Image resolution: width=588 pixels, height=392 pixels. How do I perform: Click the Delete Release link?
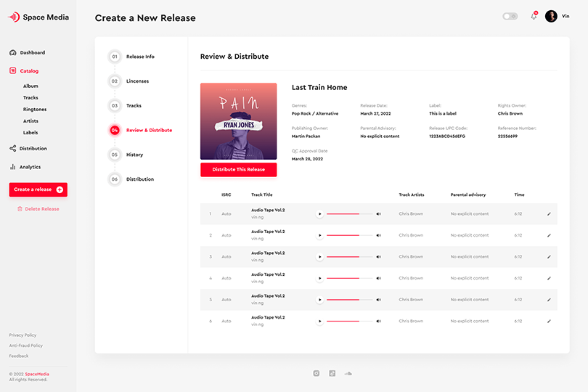[38, 209]
